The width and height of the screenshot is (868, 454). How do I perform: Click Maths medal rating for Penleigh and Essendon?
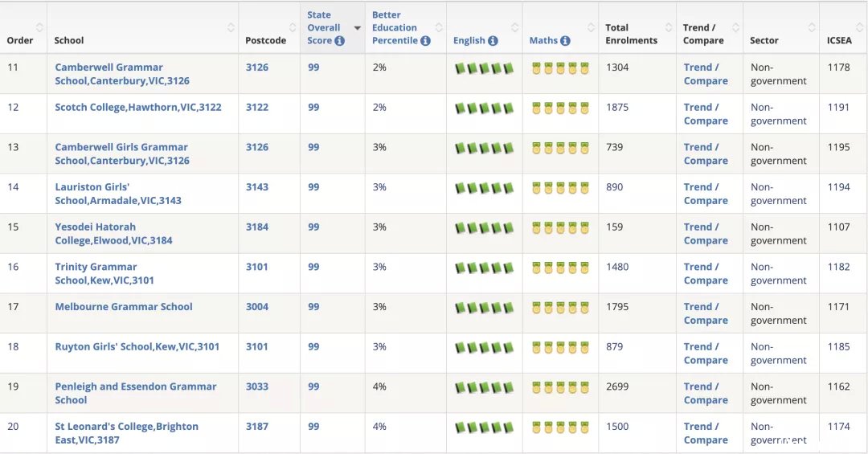pos(560,387)
